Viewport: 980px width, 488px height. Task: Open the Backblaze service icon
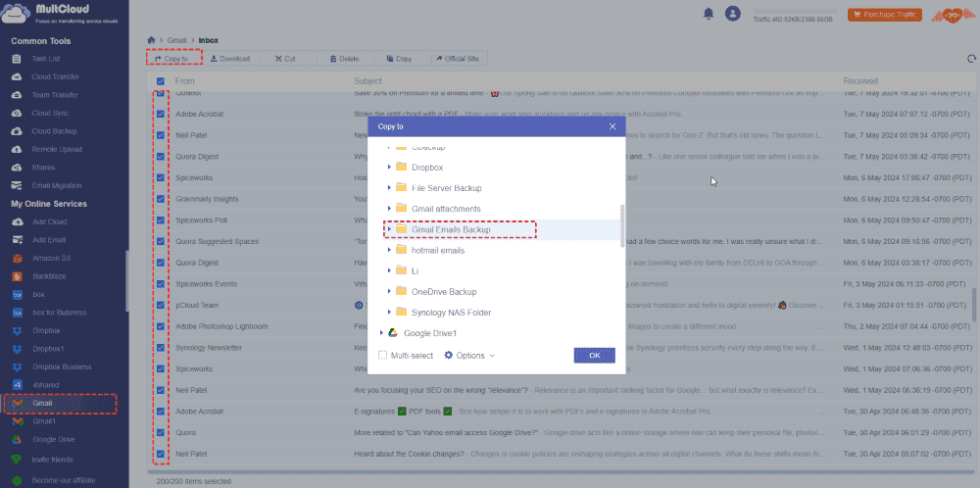point(18,276)
